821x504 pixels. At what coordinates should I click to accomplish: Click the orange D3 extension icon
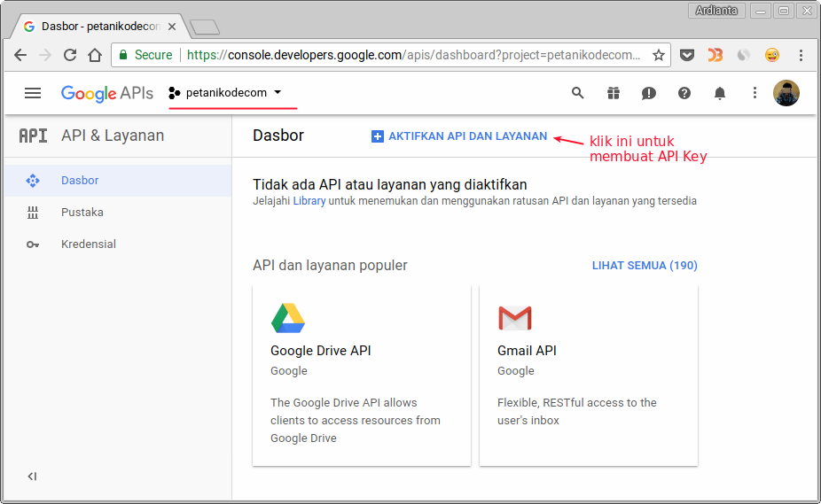coord(715,55)
